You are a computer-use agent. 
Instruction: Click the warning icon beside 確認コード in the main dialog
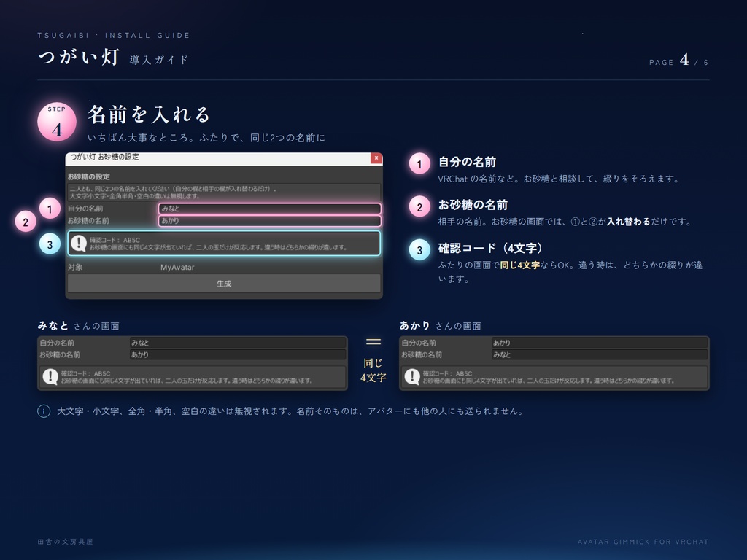click(x=79, y=244)
